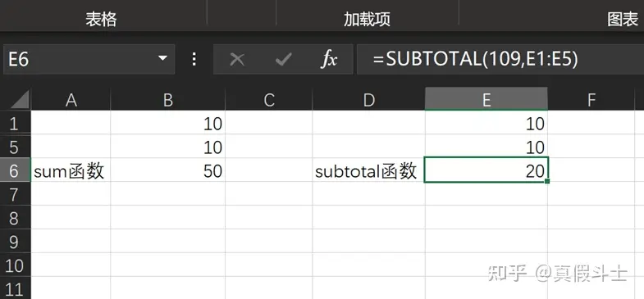The width and height of the screenshot is (644, 299).
Task: Expand the Name Box dropdown arrow
Action: (163, 59)
